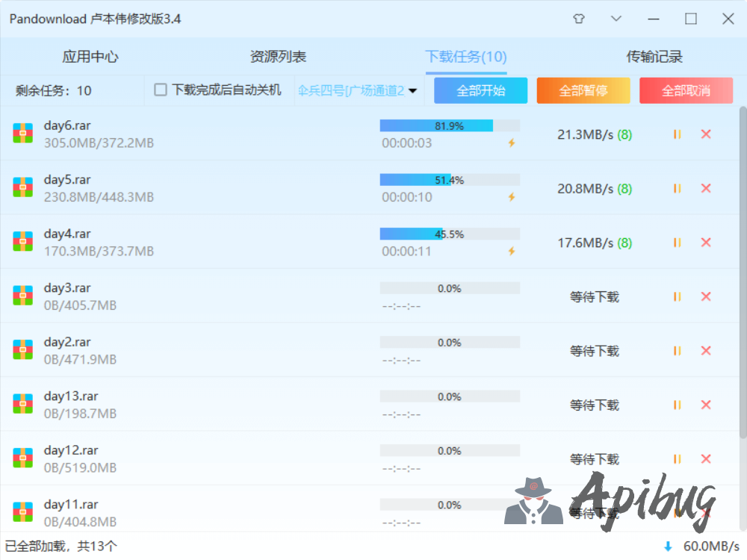
Task: Go to the 传输记录 tab
Action: [654, 57]
